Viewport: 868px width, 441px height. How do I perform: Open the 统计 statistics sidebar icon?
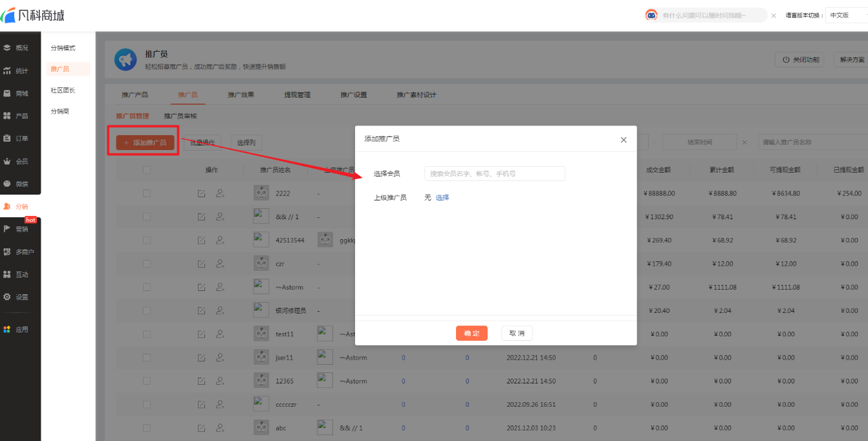7,70
